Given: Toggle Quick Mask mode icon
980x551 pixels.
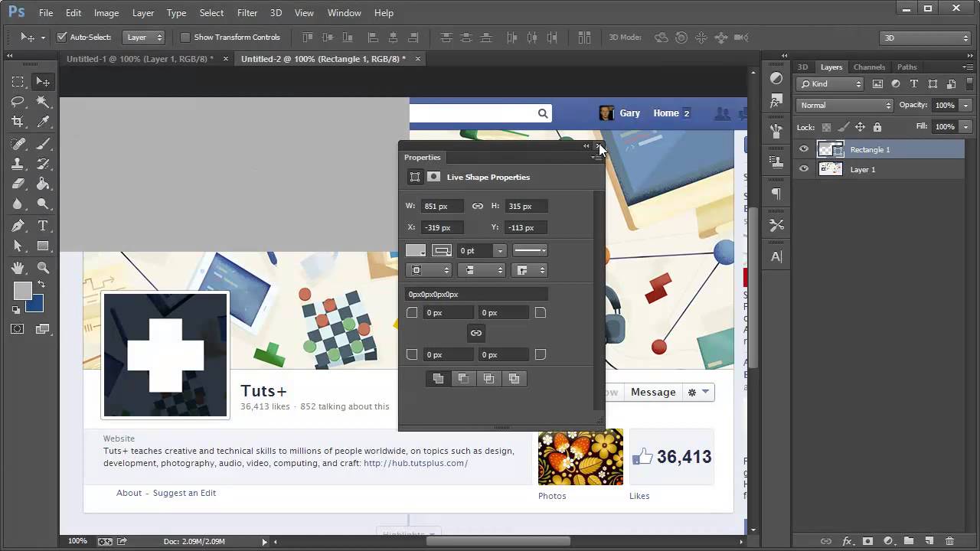Looking at the screenshot, I should pos(18,329).
